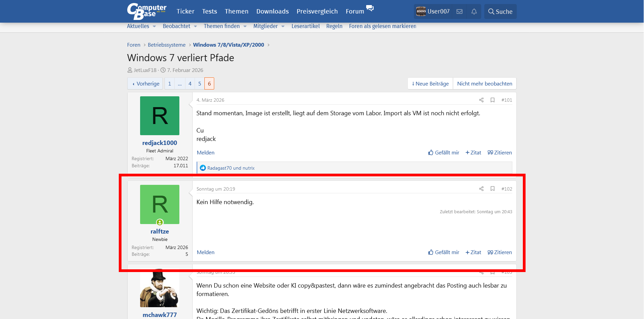The image size is (644, 319).
Task: Open the Preisvergleich menu item
Action: click(317, 11)
